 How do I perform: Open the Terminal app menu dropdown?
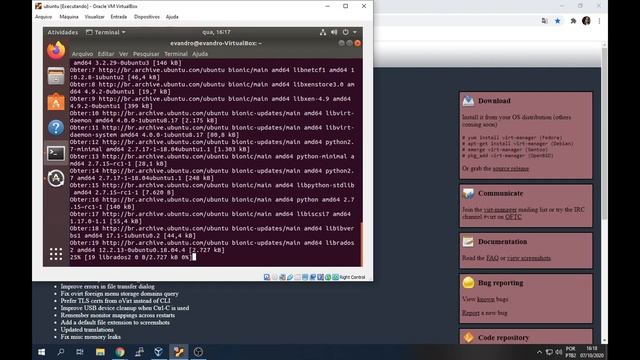106,32
